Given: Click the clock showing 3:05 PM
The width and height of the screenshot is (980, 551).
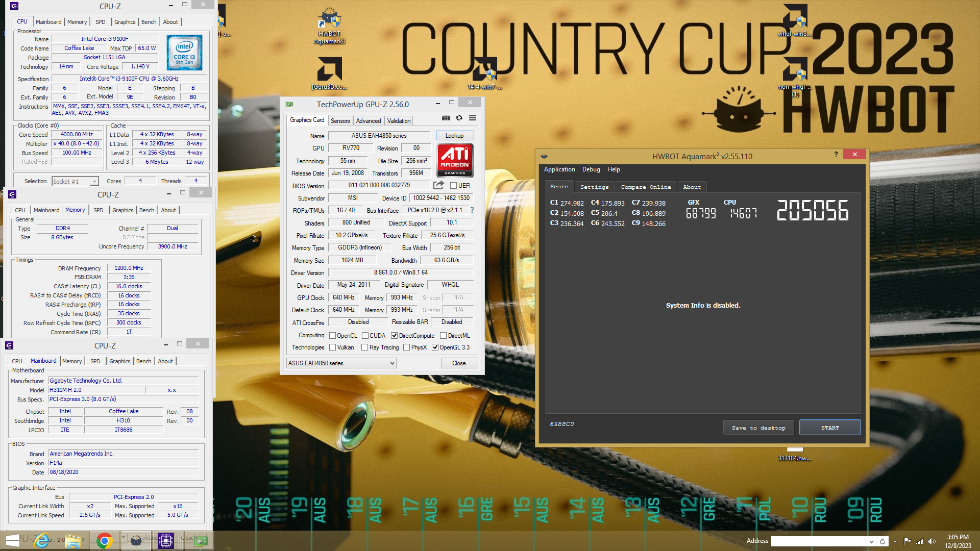Looking at the screenshot, I should tap(958, 537).
